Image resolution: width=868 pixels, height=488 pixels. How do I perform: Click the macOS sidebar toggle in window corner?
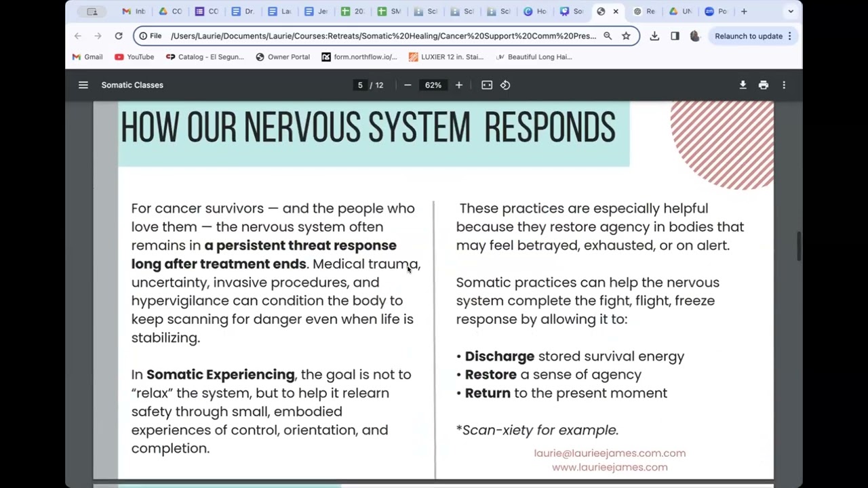click(92, 12)
